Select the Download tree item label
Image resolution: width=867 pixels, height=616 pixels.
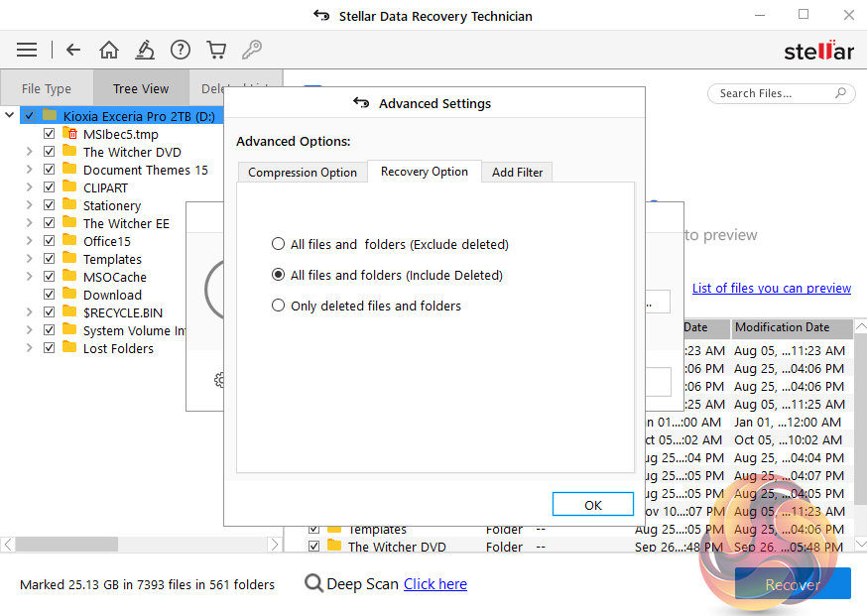click(x=112, y=295)
